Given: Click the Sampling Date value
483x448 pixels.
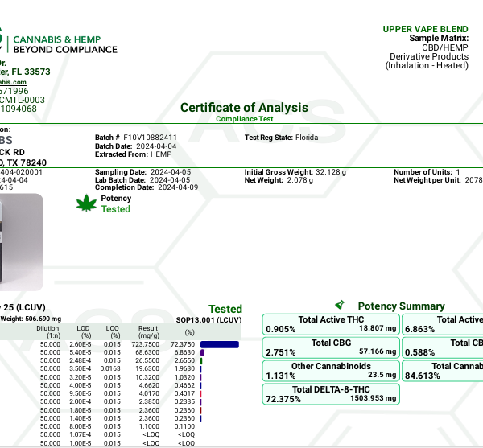Looking at the screenshot, I should (171, 172).
